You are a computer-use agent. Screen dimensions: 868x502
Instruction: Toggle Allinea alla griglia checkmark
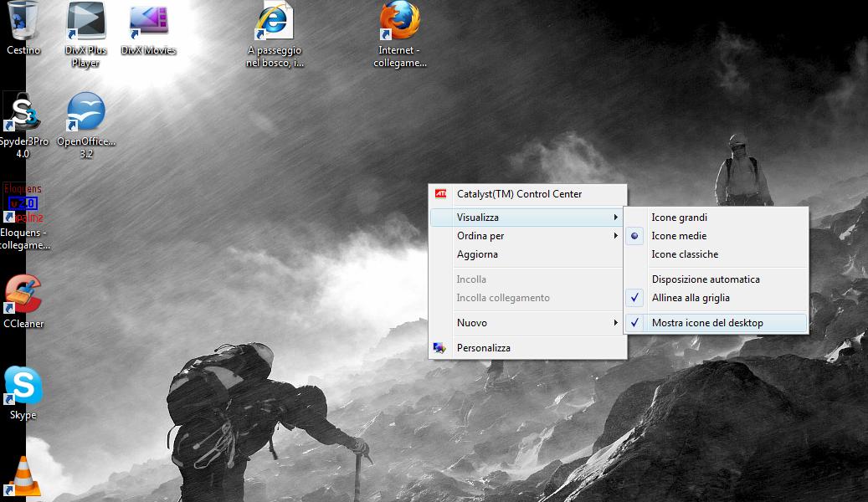(691, 298)
